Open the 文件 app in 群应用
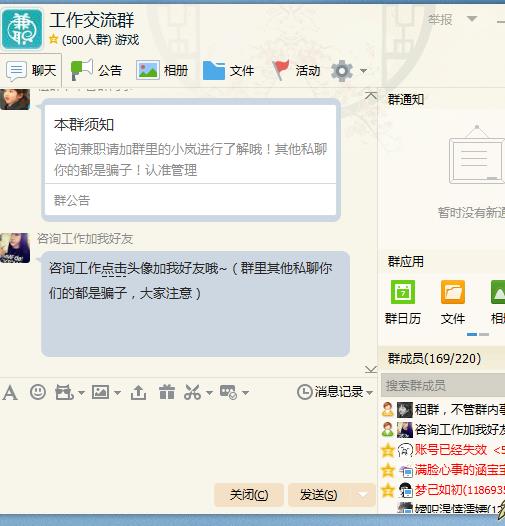This screenshot has height=526, width=505. pos(453,303)
